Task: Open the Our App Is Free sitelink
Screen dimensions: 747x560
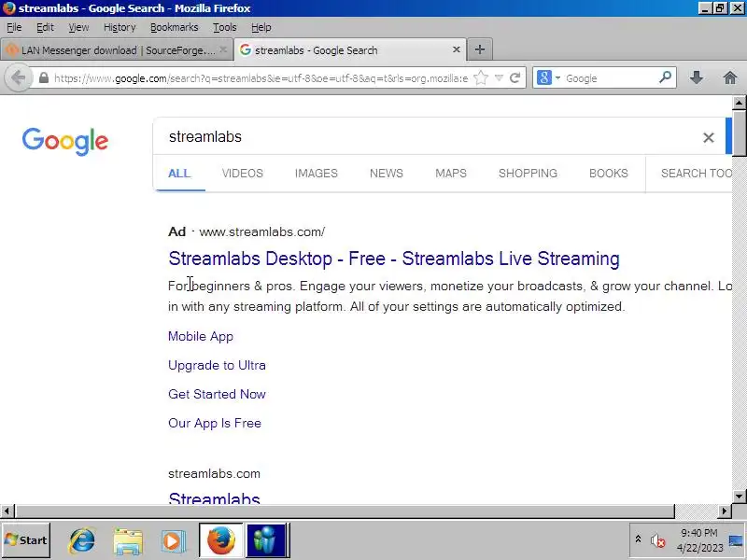Action: (215, 424)
